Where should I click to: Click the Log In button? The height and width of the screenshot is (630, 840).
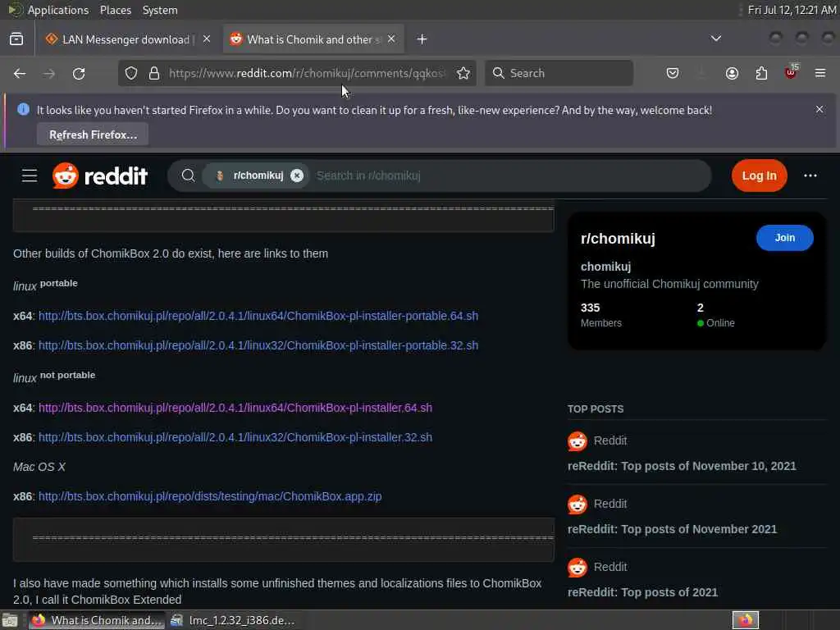coord(759,176)
